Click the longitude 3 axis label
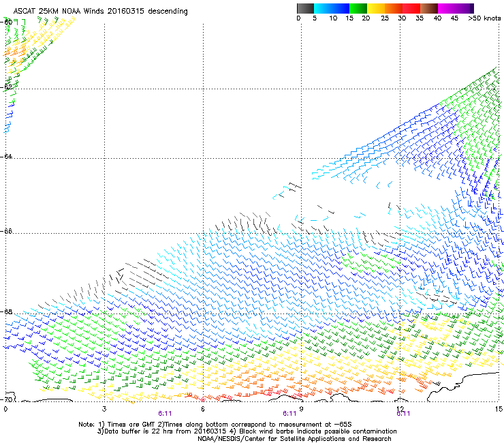 104,409
